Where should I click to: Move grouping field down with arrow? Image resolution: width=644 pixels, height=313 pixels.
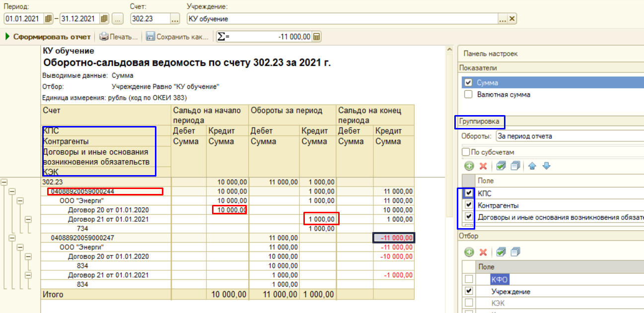click(x=546, y=166)
